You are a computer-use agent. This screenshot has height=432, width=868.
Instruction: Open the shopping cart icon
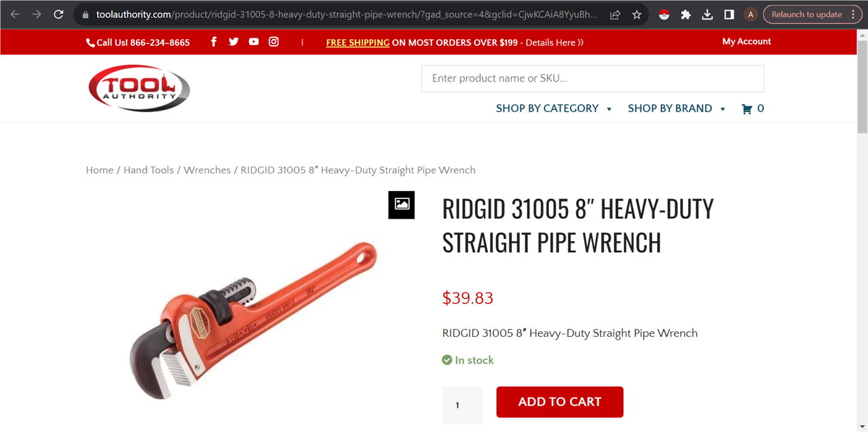tap(747, 109)
